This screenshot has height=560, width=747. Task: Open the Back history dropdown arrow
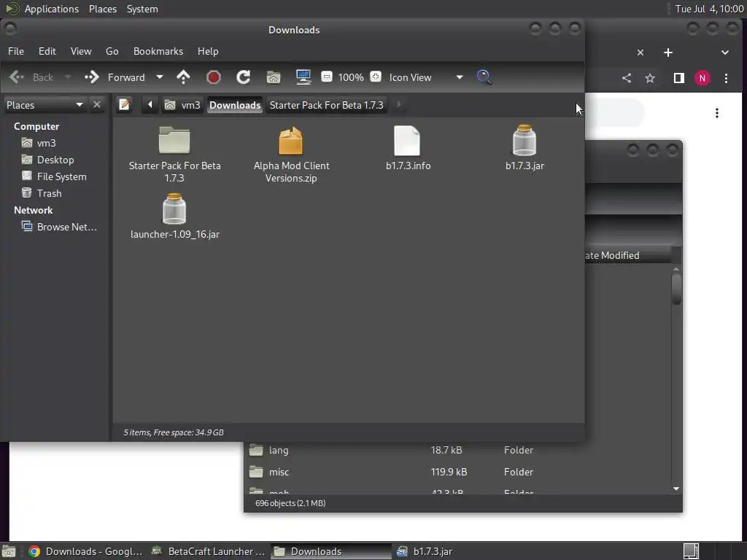pos(68,77)
